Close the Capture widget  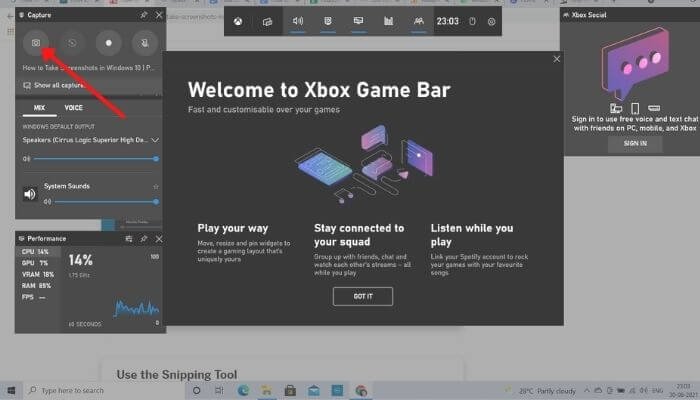tap(159, 15)
